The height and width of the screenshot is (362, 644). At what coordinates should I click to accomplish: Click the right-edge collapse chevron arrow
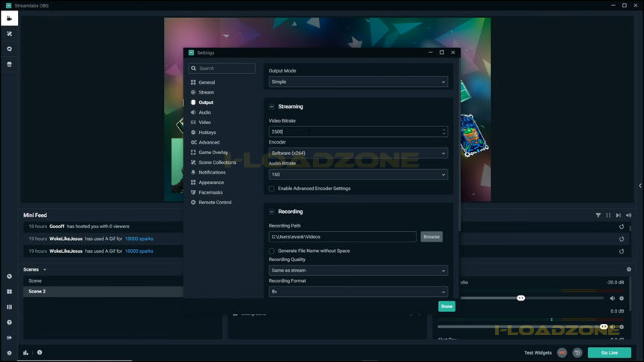pos(640,186)
